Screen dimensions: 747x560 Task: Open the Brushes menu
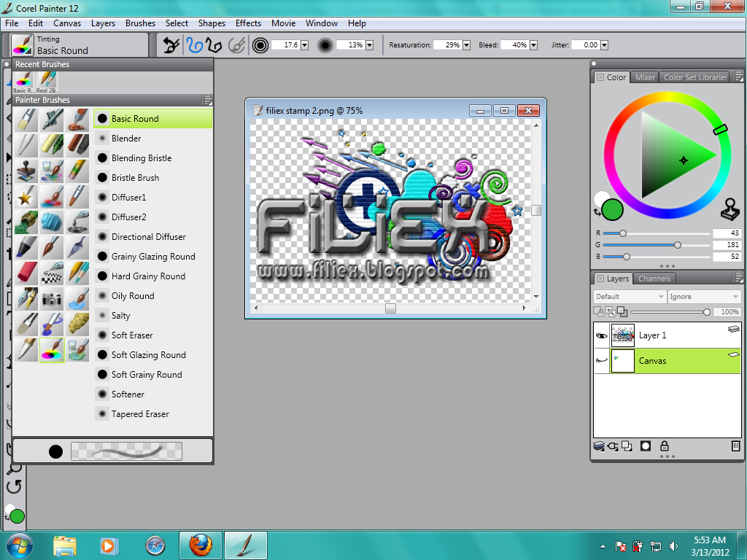140,23
